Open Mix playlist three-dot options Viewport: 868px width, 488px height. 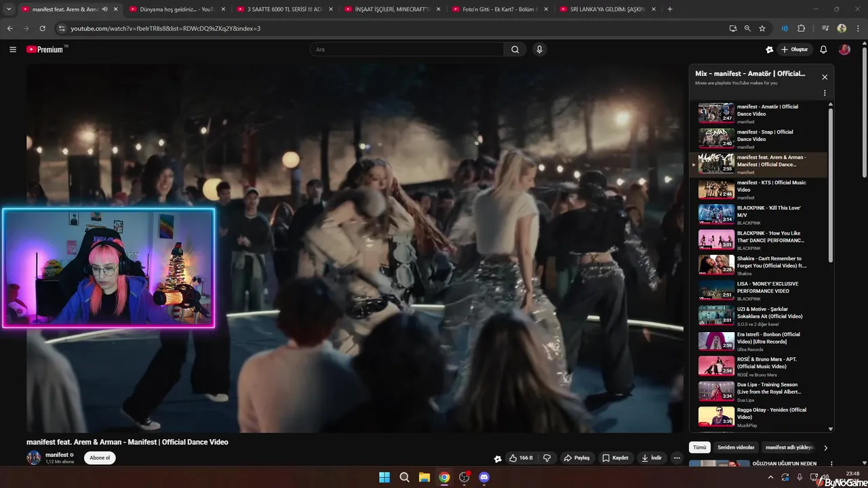point(825,94)
